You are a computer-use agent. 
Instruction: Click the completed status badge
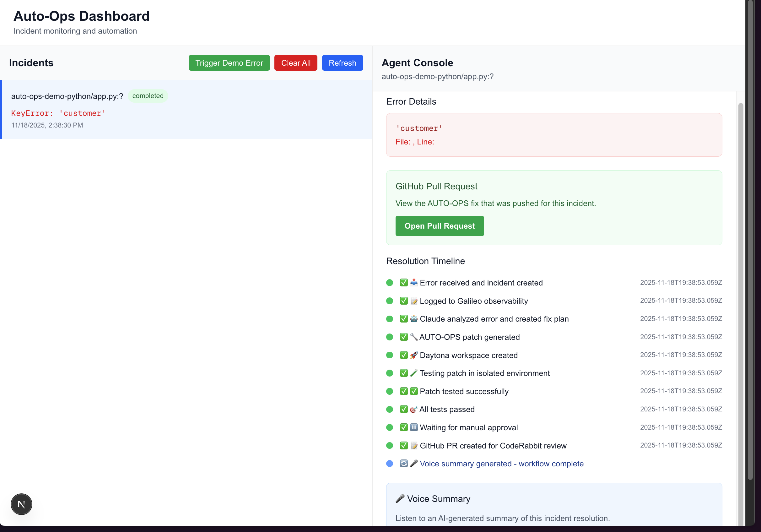[148, 96]
